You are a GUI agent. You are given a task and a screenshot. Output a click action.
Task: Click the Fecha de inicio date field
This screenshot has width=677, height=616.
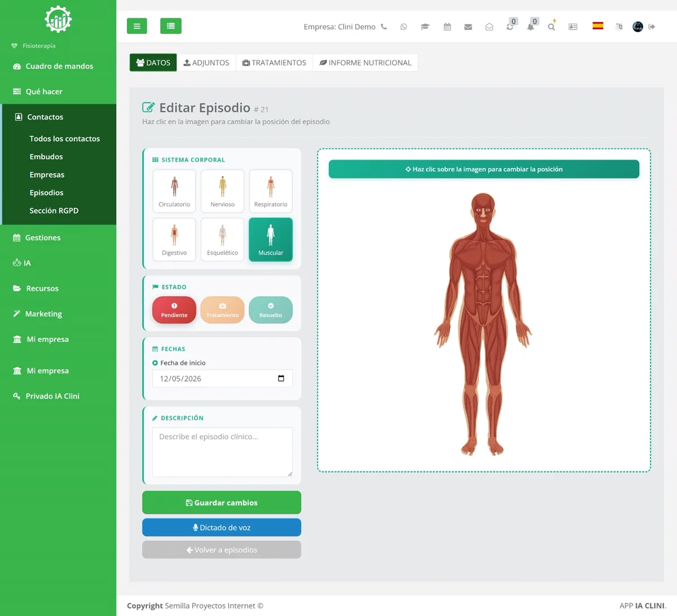pyautogui.click(x=222, y=379)
